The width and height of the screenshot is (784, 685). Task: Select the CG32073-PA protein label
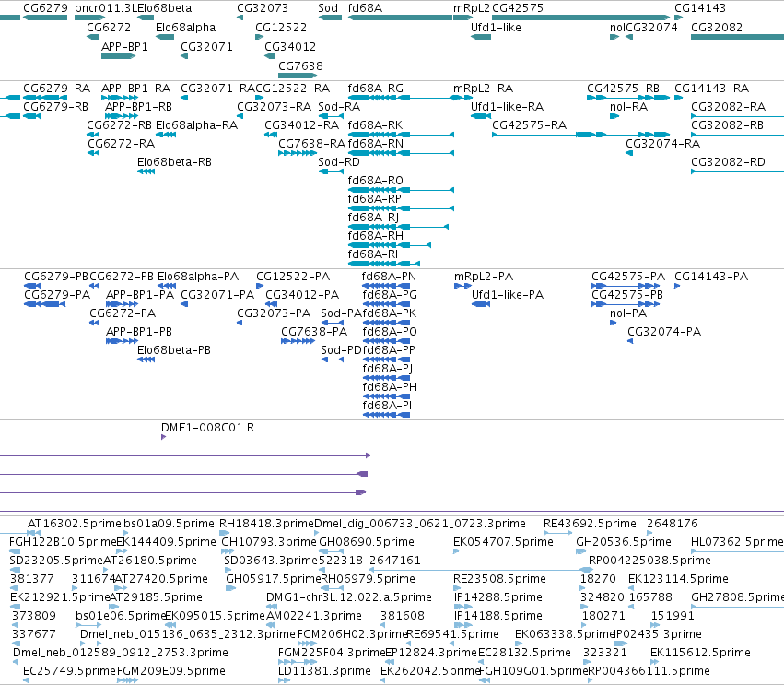click(274, 313)
